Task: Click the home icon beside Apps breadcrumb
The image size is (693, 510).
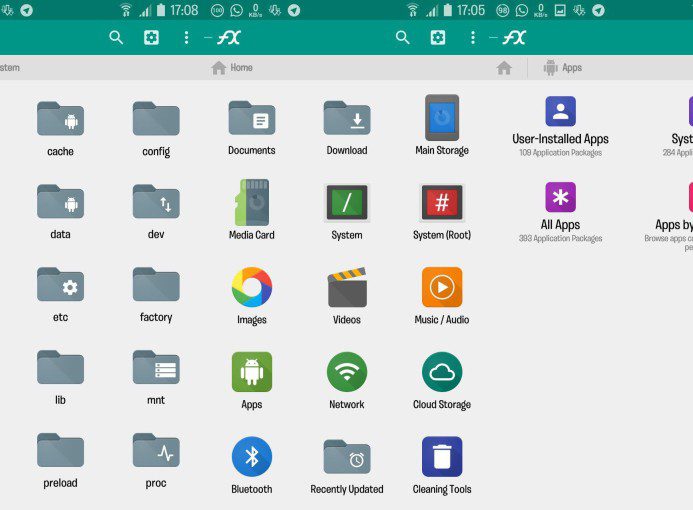Action: tap(504, 68)
